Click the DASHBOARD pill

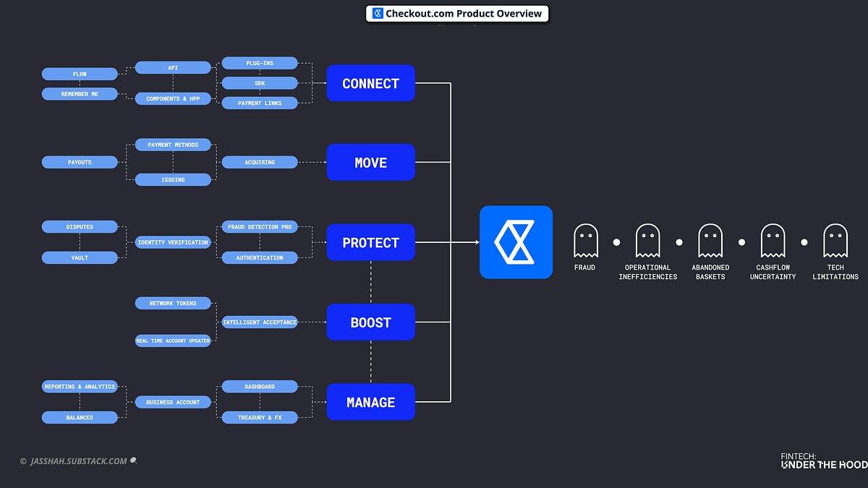[260, 387]
